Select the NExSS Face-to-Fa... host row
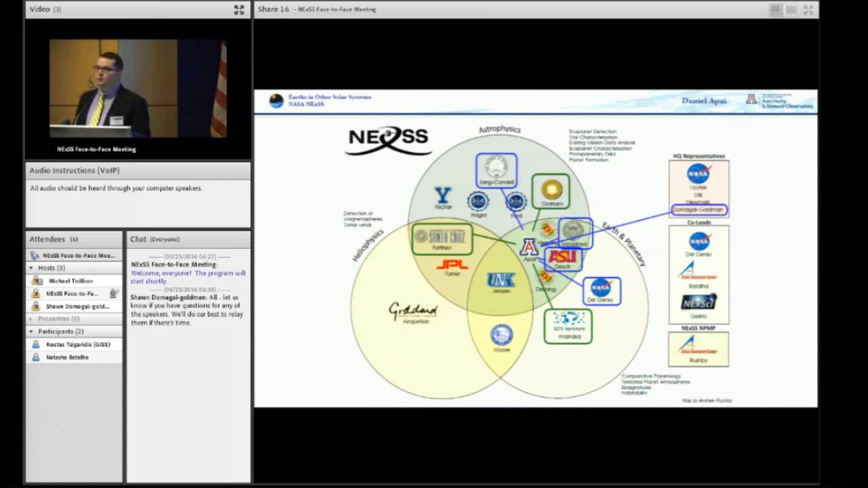 pyautogui.click(x=75, y=293)
